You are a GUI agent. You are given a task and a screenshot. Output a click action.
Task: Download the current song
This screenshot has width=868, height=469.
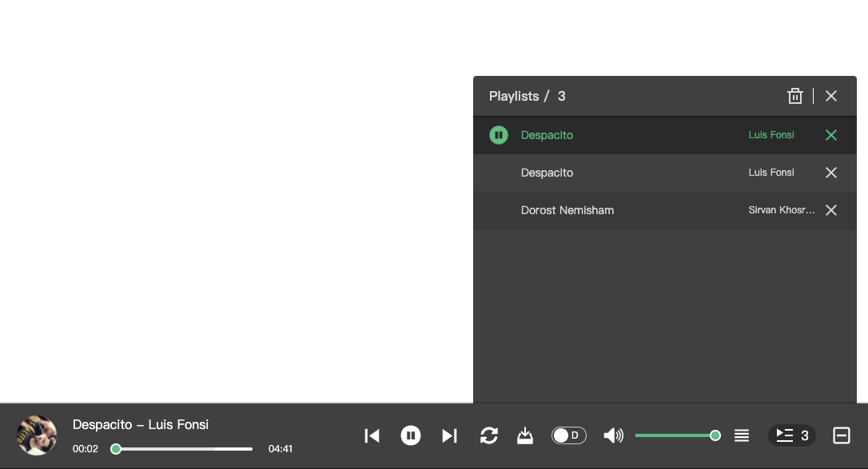coord(525,435)
